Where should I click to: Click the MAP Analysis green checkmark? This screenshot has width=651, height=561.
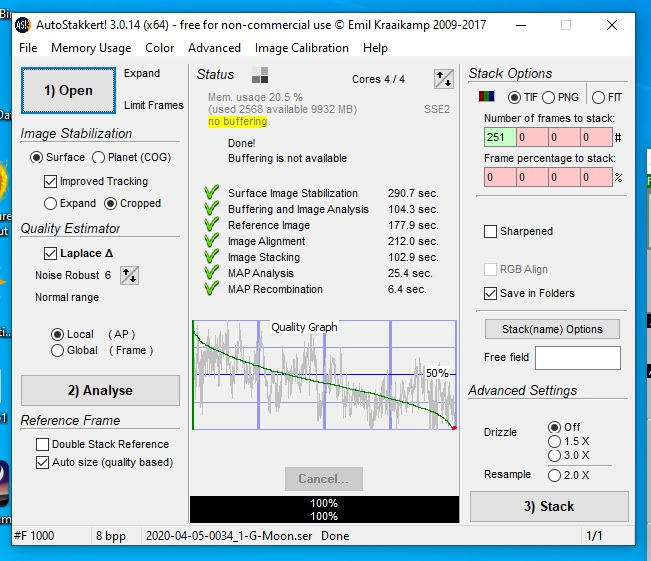[x=211, y=273]
